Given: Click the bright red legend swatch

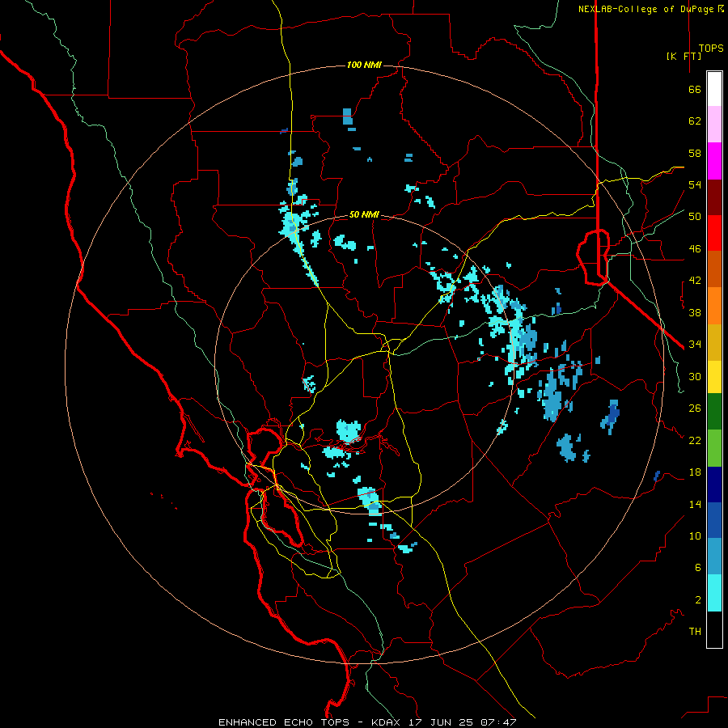Looking at the screenshot, I should (714, 233).
